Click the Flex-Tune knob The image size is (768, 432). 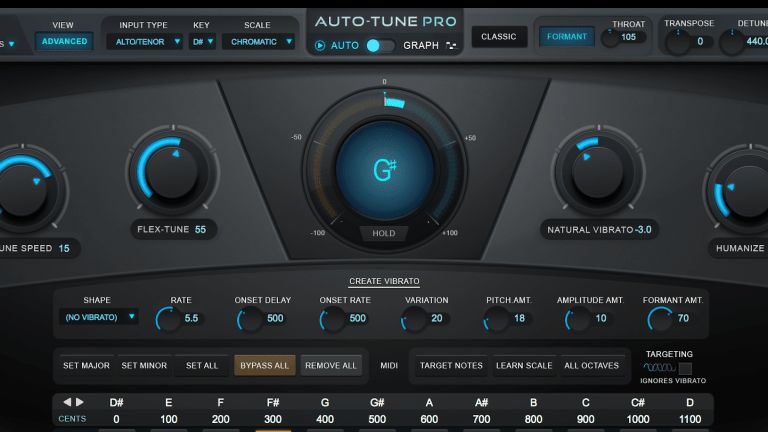173,169
